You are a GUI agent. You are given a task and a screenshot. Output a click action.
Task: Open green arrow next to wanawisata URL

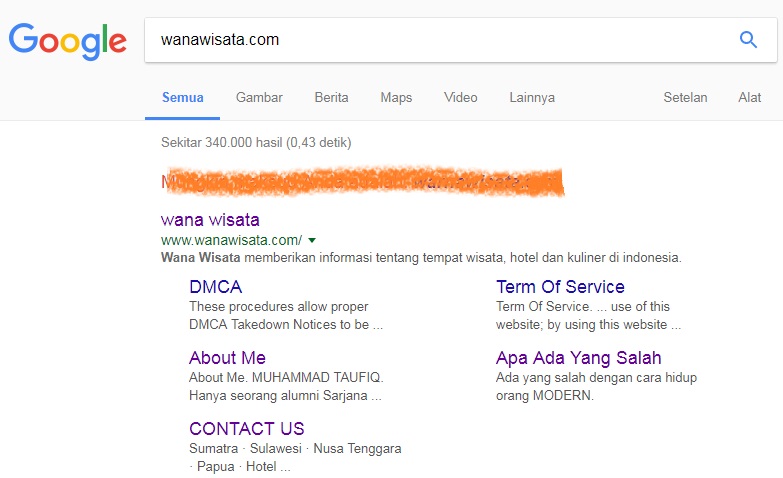[x=312, y=240]
